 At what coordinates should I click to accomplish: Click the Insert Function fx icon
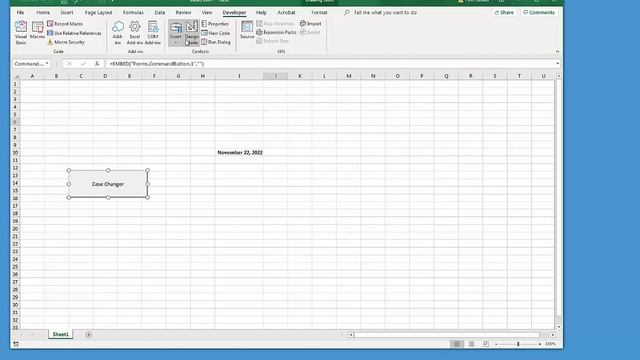pyautogui.click(x=97, y=64)
